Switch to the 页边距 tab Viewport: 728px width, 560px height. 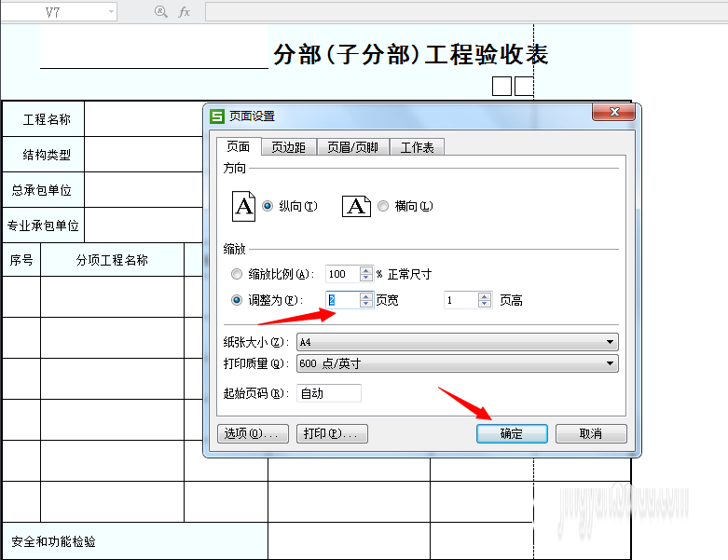point(288,147)
